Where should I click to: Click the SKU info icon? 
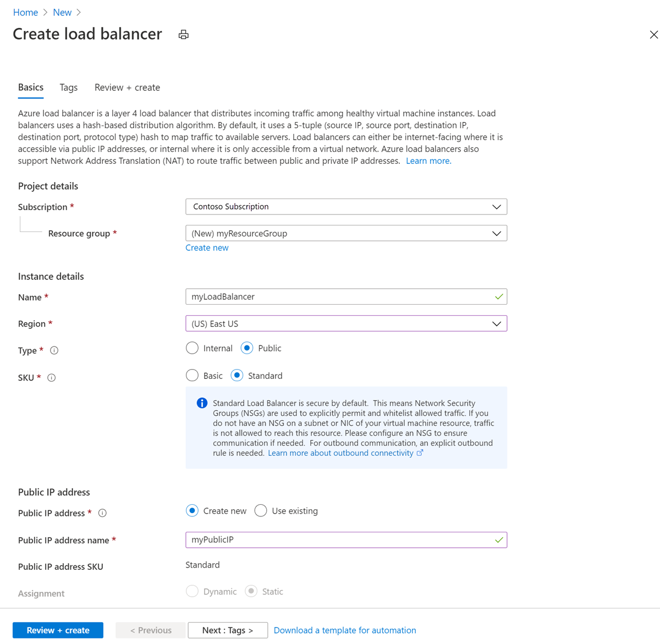click(52, 378)
